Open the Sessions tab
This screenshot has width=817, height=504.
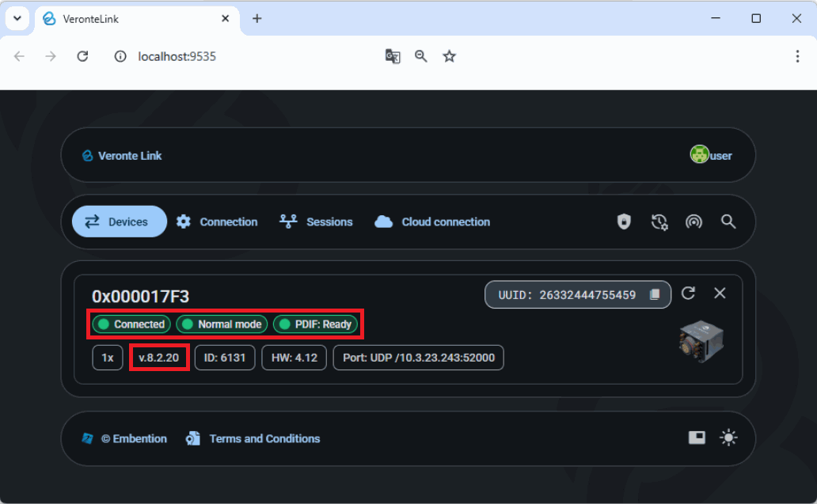coord(317,222)
